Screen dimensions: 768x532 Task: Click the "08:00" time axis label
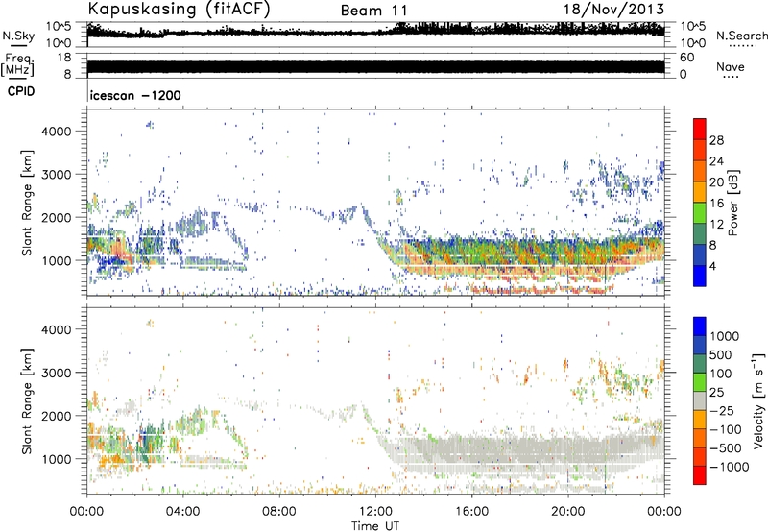click(279, 512)
